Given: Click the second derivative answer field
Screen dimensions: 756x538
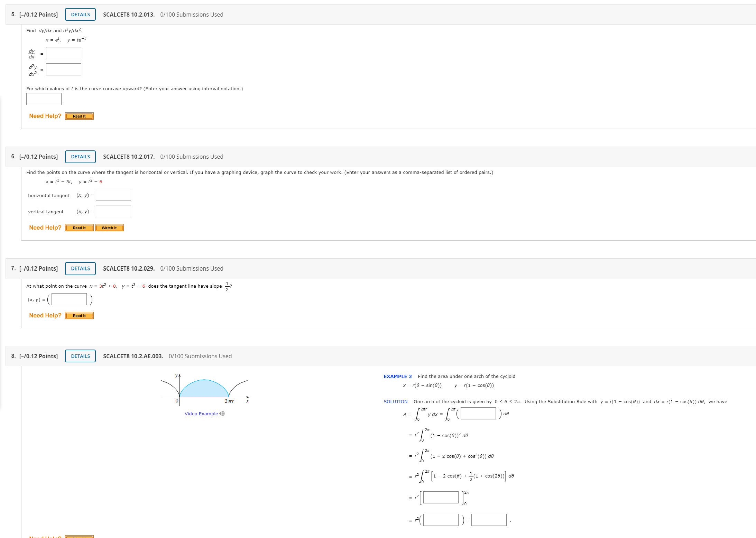Looking at the screenshot, I should pos(64,69).
